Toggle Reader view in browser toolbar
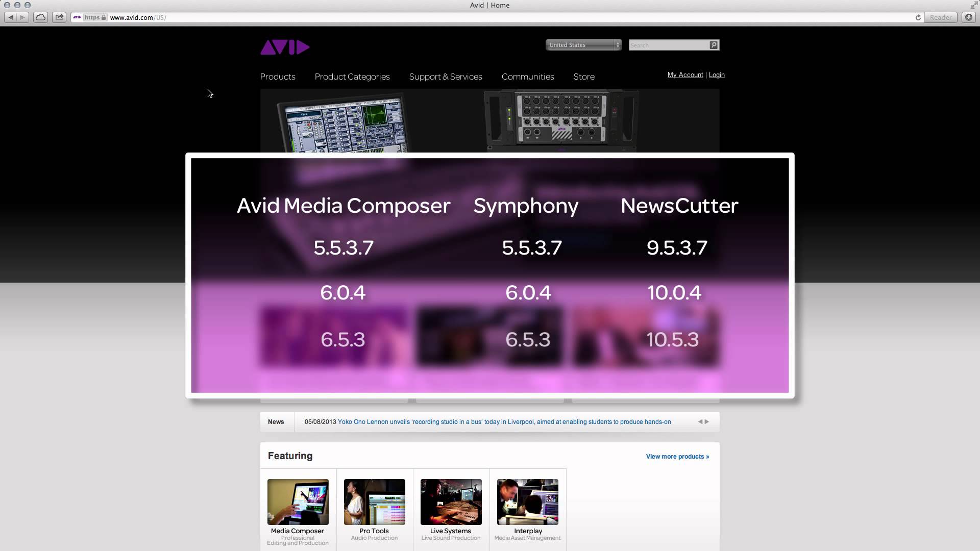The width and height of the screenshot is (980, 551). 941,17
